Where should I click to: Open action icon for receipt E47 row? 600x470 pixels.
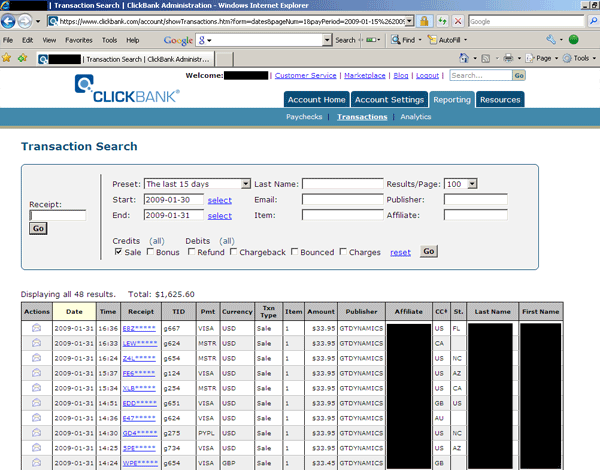pos(36,418)
